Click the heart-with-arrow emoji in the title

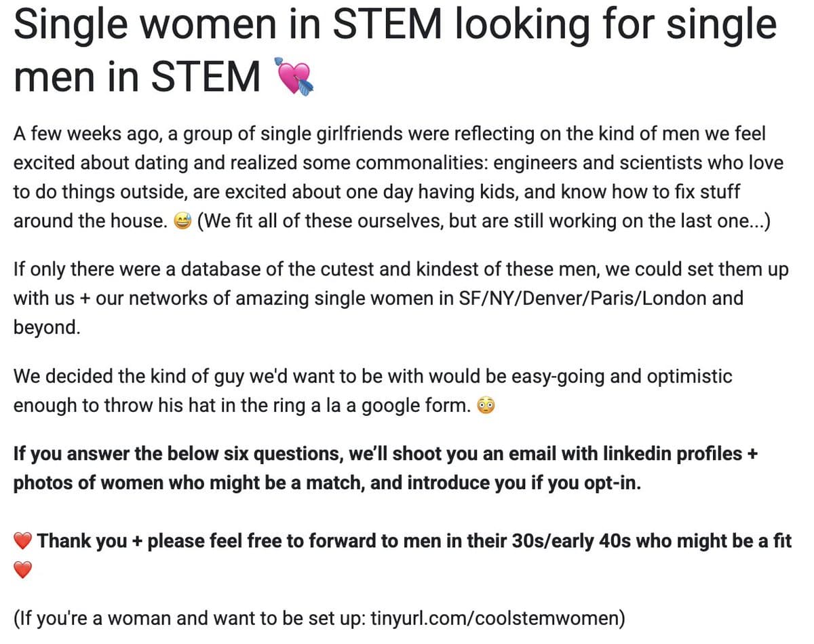point(293,77)
